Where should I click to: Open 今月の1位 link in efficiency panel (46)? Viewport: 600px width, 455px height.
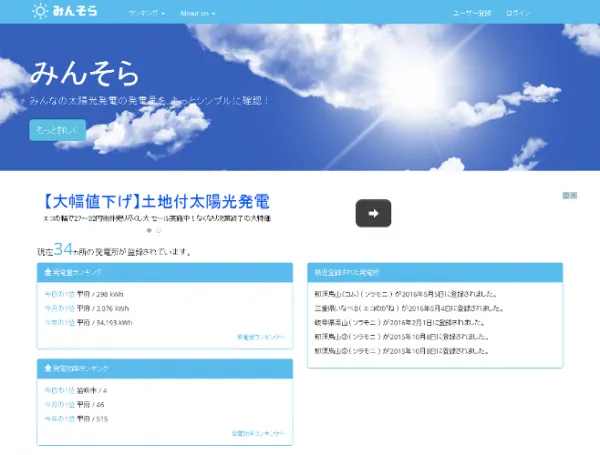click(x=59, y=404)
